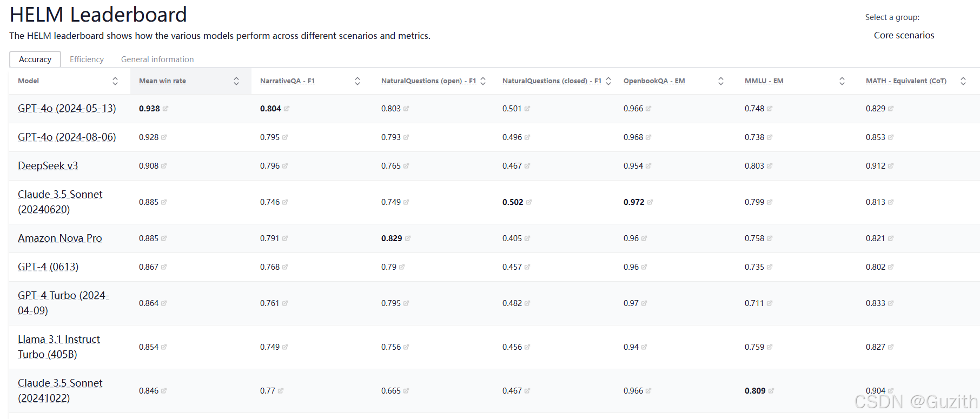Sort by NaturalQuestions (closed) F1 arrows
980x419 pixels.
608,81
